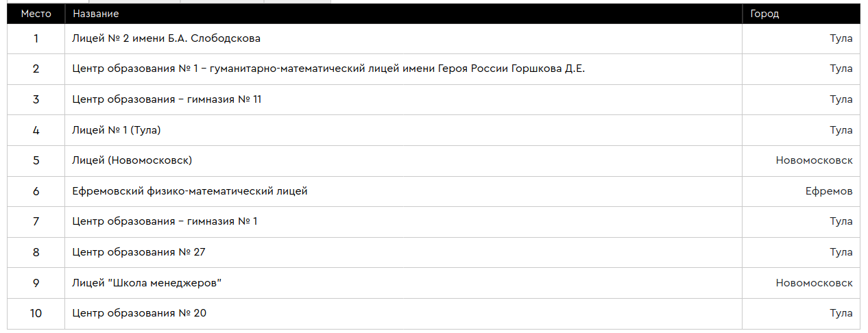Select the school named after Горшкова Д.Е.
Screen dimensions: 868x333
coord(328,69)
